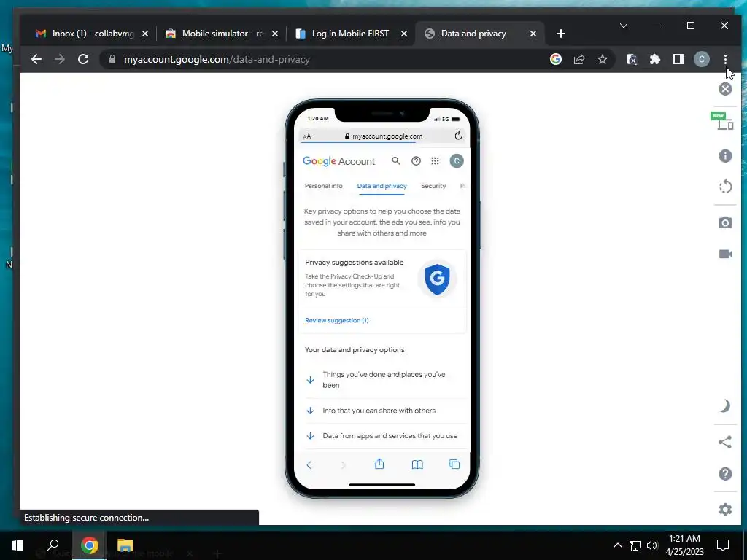The width and height of the screenshot is (747, 560).
Task: Close the mobile simulator panel
Action: [725, 89]
